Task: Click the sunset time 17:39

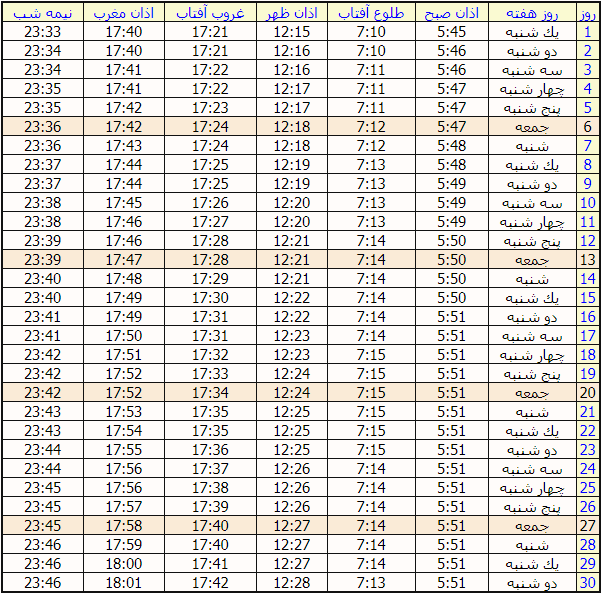Action: [210, 506]
